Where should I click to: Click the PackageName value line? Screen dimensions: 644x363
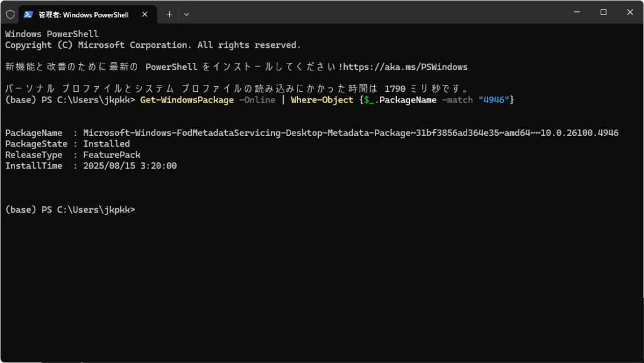[x=351, y=133]
